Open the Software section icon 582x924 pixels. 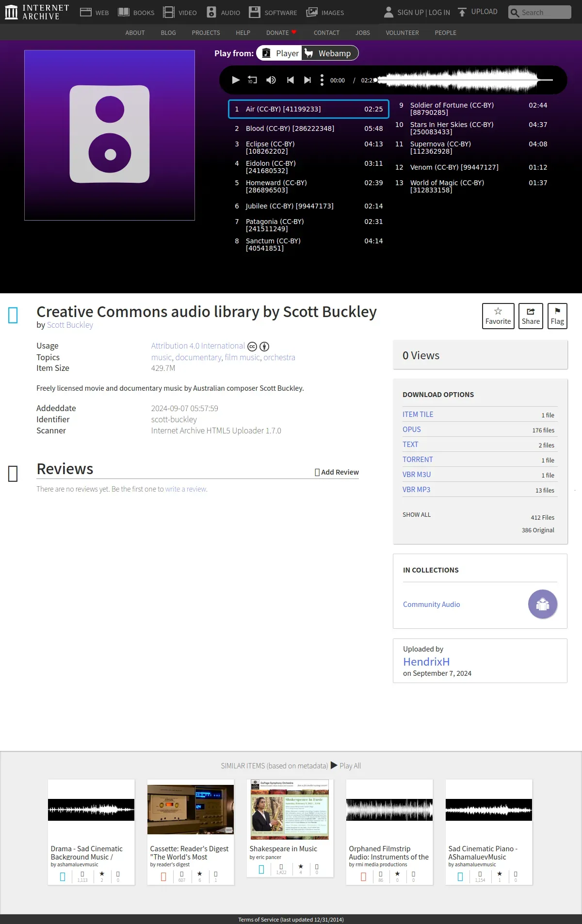coord(255,12)
